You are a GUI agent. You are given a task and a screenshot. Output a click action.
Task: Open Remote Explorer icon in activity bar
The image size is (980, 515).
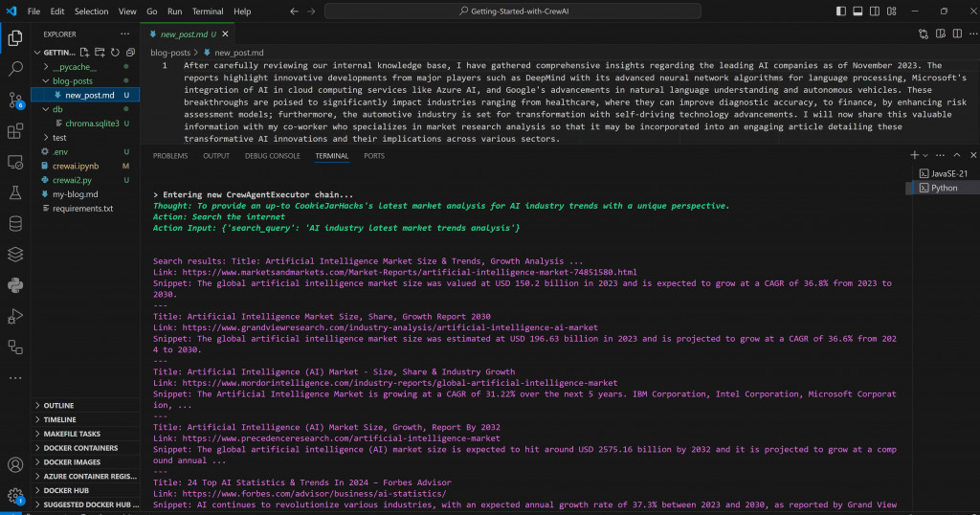click(15, 163)
